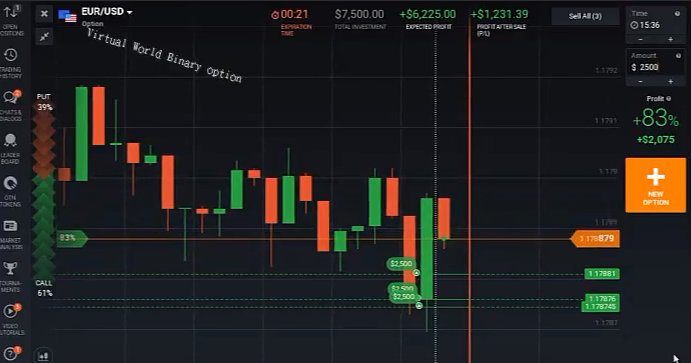
Task: Open the chart tools icon at bottom left
Action: pos(43,356)
